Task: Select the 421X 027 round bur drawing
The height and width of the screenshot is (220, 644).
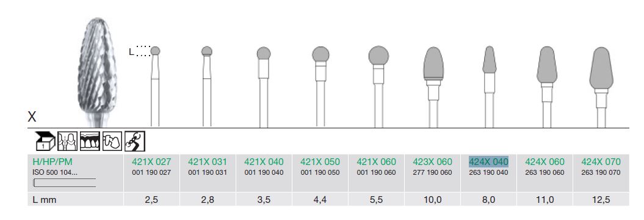Action: click(155, 86)
